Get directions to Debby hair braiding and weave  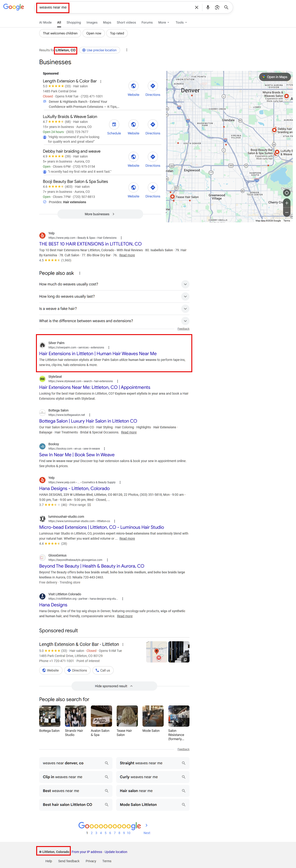(153, 157)
